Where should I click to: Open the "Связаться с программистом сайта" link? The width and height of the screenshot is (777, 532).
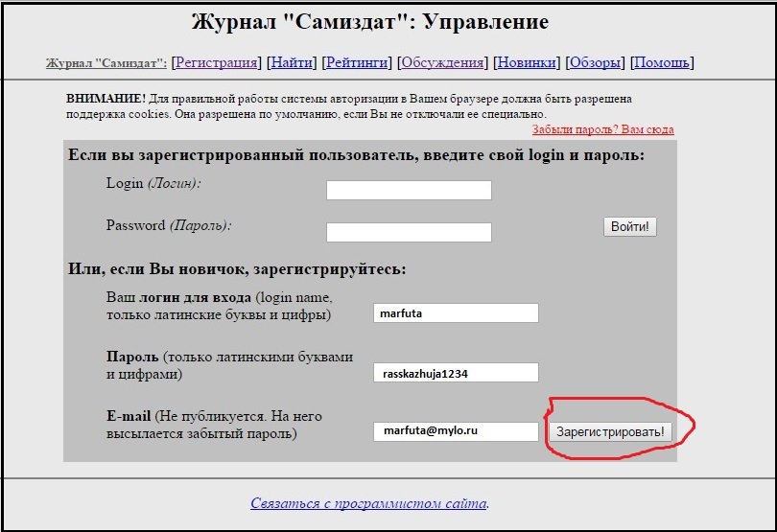click(x=369, y=503)
